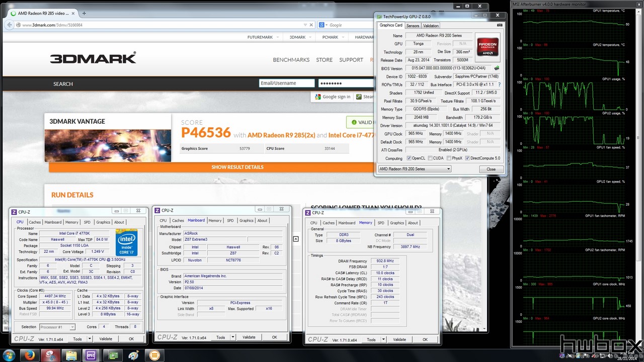Click the Intel Core i7 badge in CPU-Z
The image size is (644, 362).
click(126, 242)
